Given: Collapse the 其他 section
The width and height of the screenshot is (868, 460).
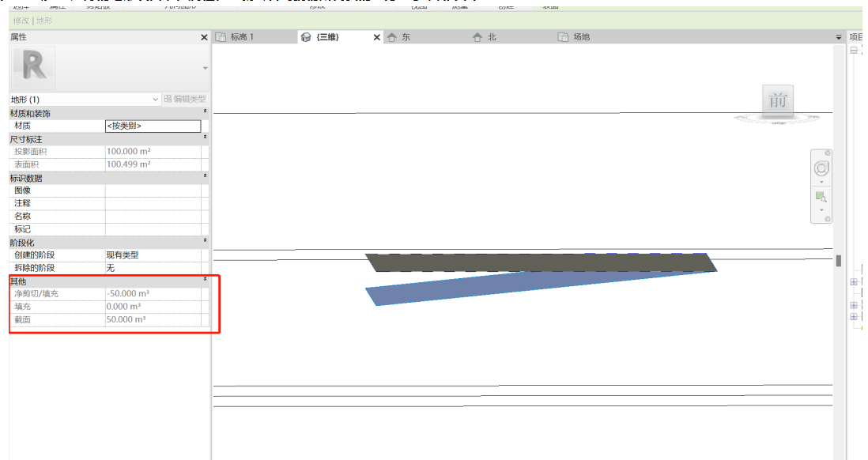Looking at the screenshot, I should pos(205,280).
